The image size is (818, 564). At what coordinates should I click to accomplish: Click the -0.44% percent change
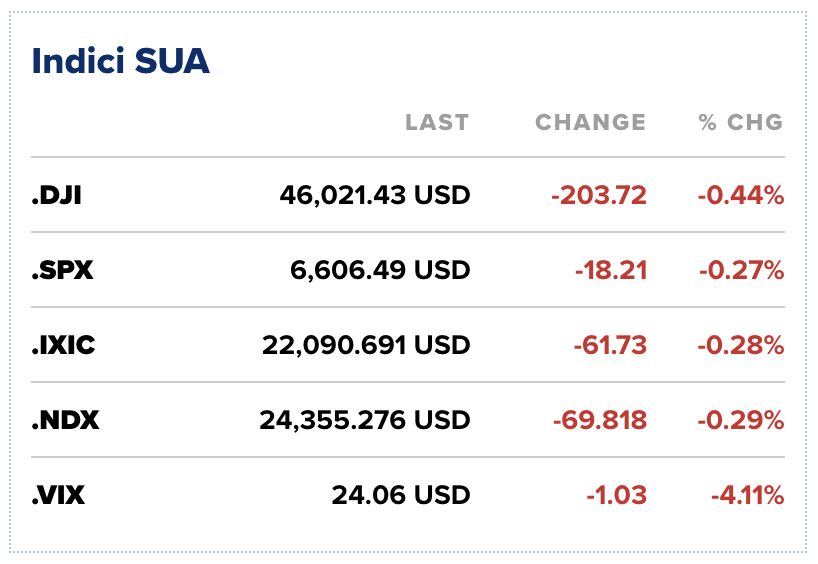click(740, 195)
